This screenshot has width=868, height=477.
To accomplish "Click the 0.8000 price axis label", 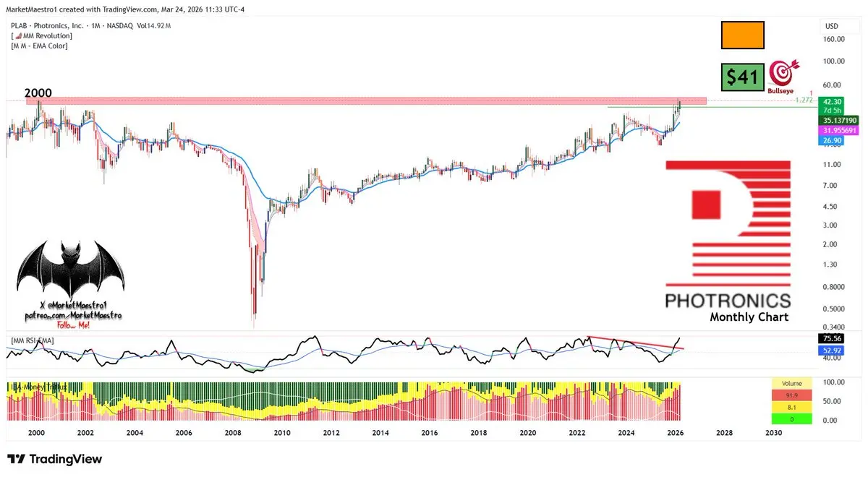I will pos(835,287).
